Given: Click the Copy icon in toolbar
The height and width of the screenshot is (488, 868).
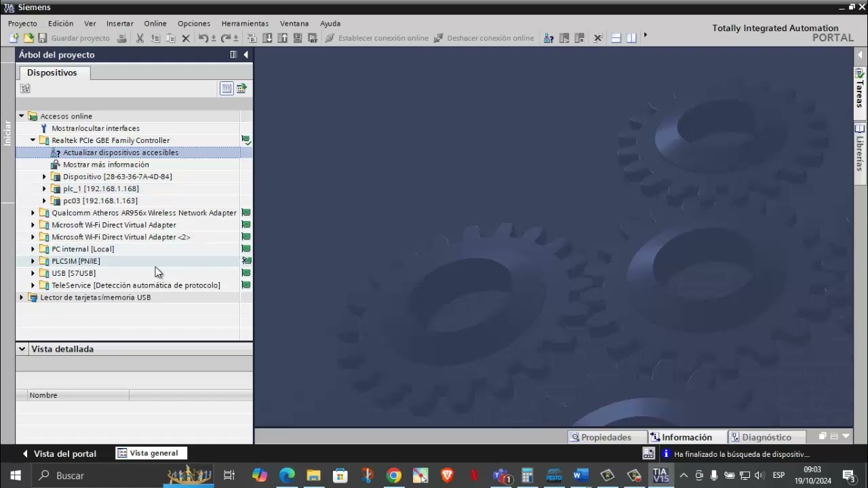Looking at the screenshot, I should 156,38.
